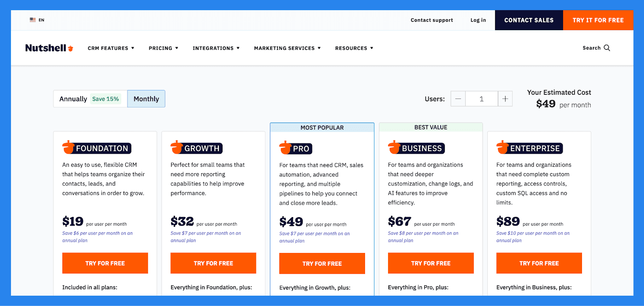Click the Contact Sales button
Viewport: 644px width, 306px height.
pyautogui.click(x=529, y=20)
